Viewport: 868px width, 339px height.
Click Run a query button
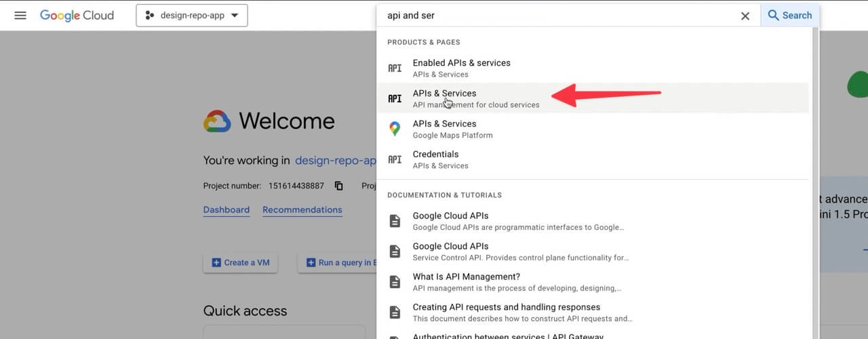338,262
